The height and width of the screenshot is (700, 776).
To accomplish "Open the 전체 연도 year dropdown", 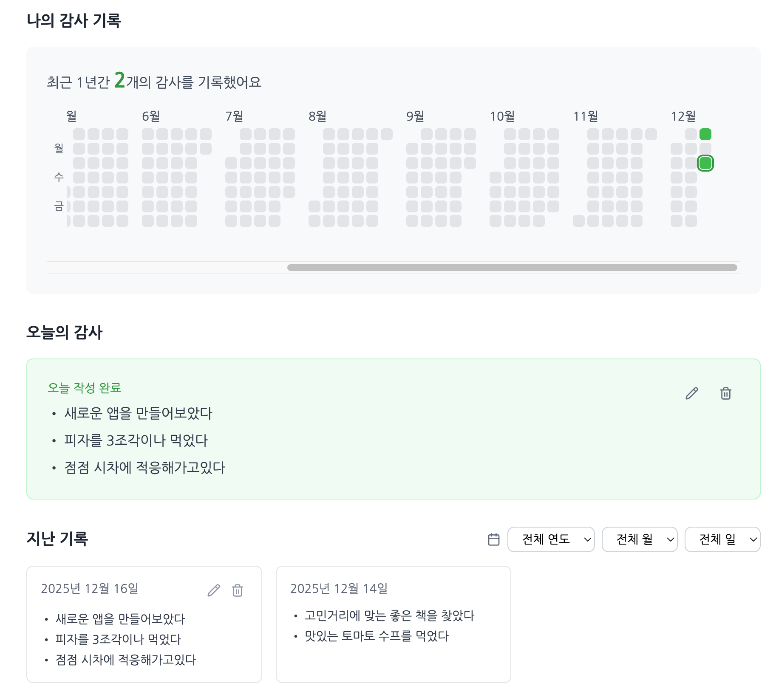I will pos(551,539).
